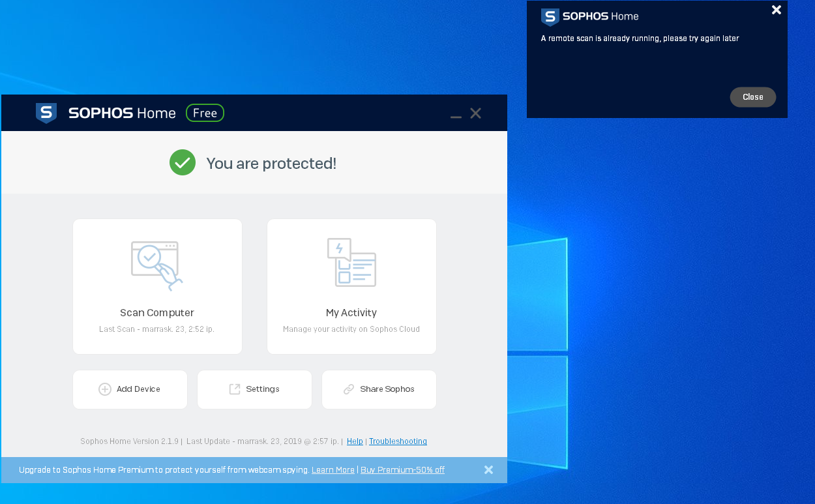The image size is (815, 504).
Task: Click the Close button in the notification
Action: (x=753, y=97)
